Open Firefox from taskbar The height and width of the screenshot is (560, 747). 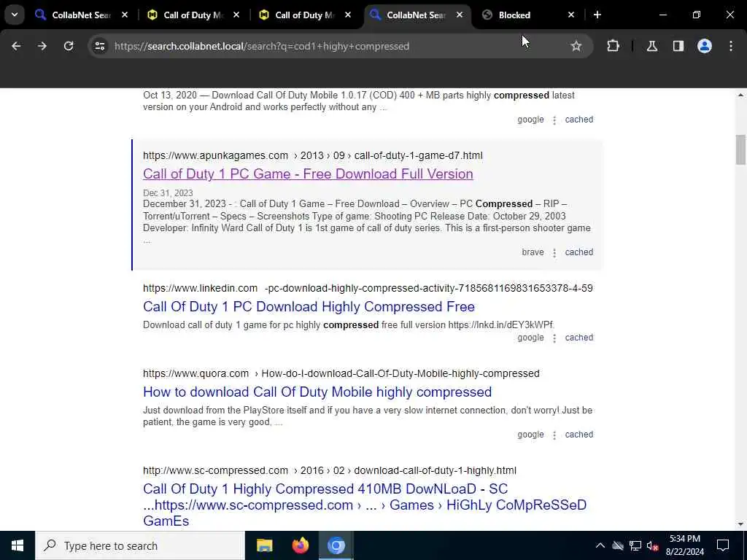(300, 545)
